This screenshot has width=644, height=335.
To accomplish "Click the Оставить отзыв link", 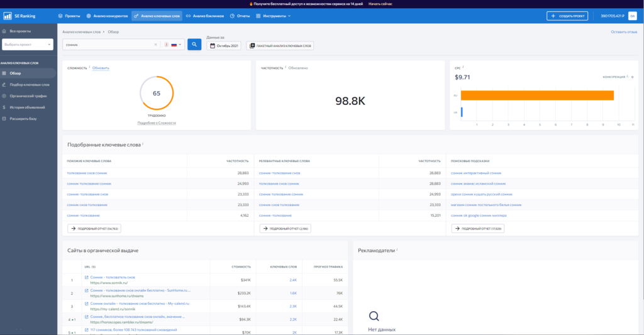I will (x=624, y=31).
